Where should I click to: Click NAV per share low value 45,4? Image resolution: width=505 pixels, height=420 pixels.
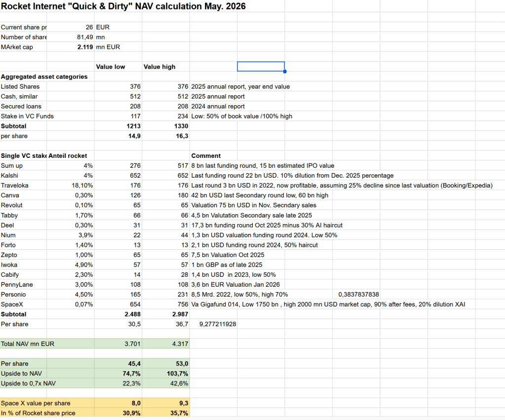click(135, 364)
